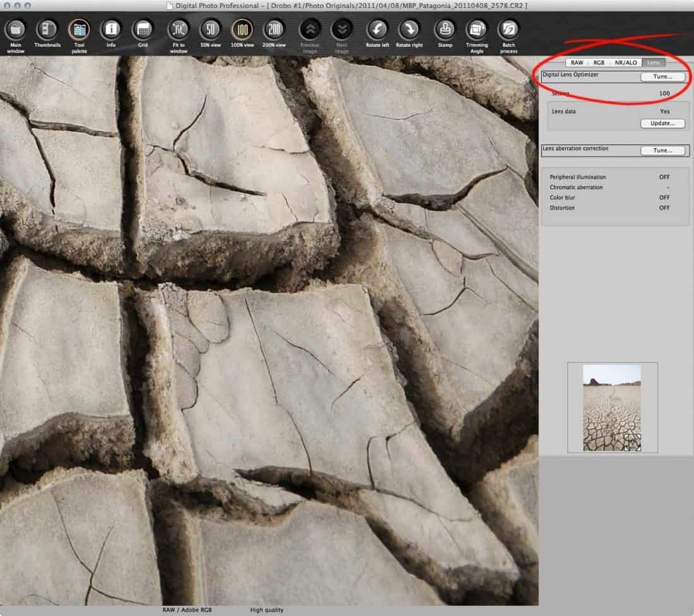Screen dimensions: 694x616
Task: Rotate the image right
Action: coord(409,30)
